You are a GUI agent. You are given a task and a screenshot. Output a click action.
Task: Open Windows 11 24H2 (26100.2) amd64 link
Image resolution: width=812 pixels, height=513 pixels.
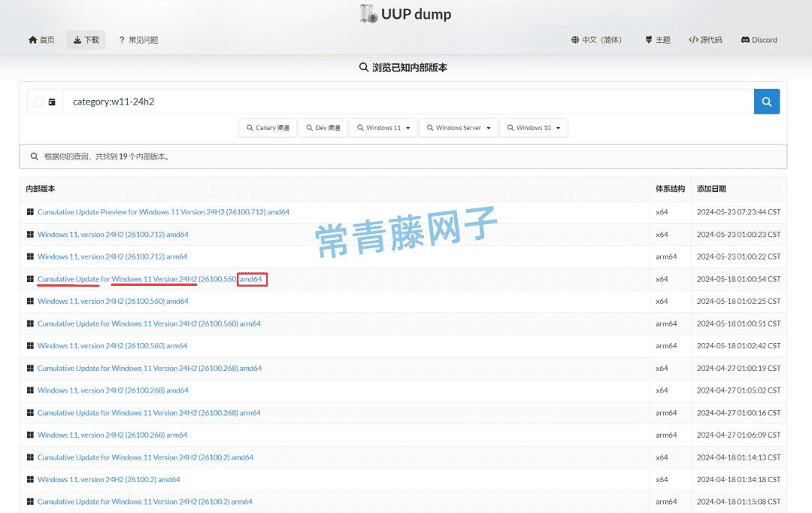click(109, 479)
